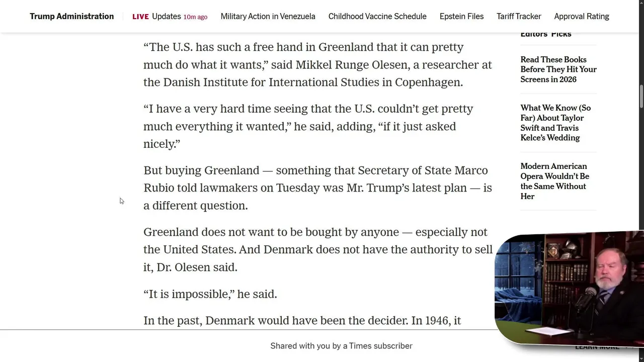Read 'Read These Books Before They Hit Your Screens' article
The width and height of the screenshot is (644, 362).
[x=558, y=69]
